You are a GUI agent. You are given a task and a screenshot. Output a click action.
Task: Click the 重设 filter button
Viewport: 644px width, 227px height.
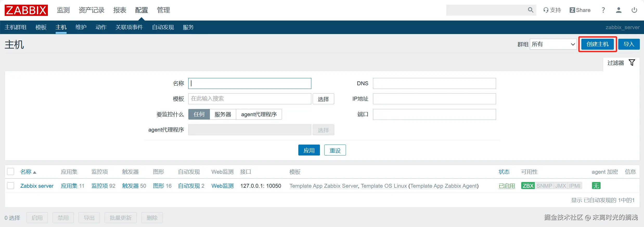pyautogui.click(x=335, y=150)
